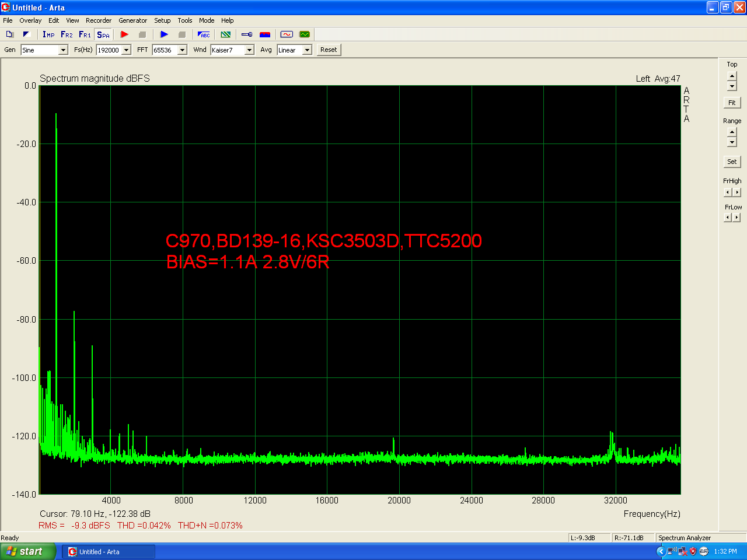747x560 pixels.
Task: Click the green waveform scope icon
Action: point(305,34)
